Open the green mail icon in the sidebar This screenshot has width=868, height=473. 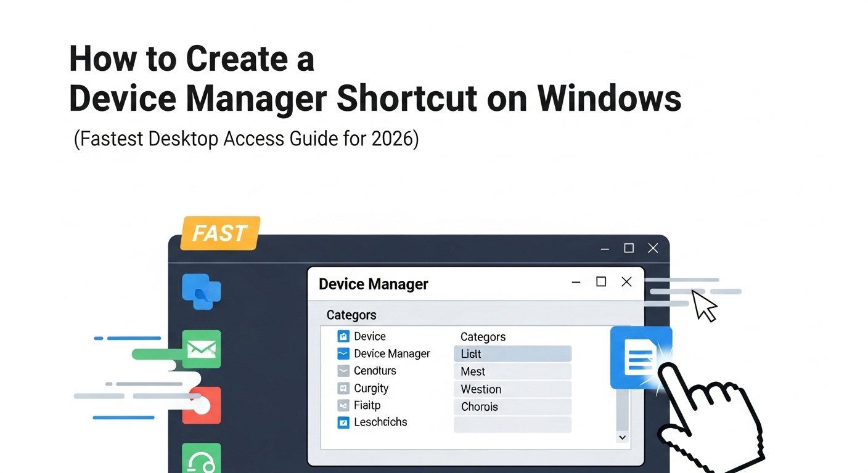tap(201, 350)
